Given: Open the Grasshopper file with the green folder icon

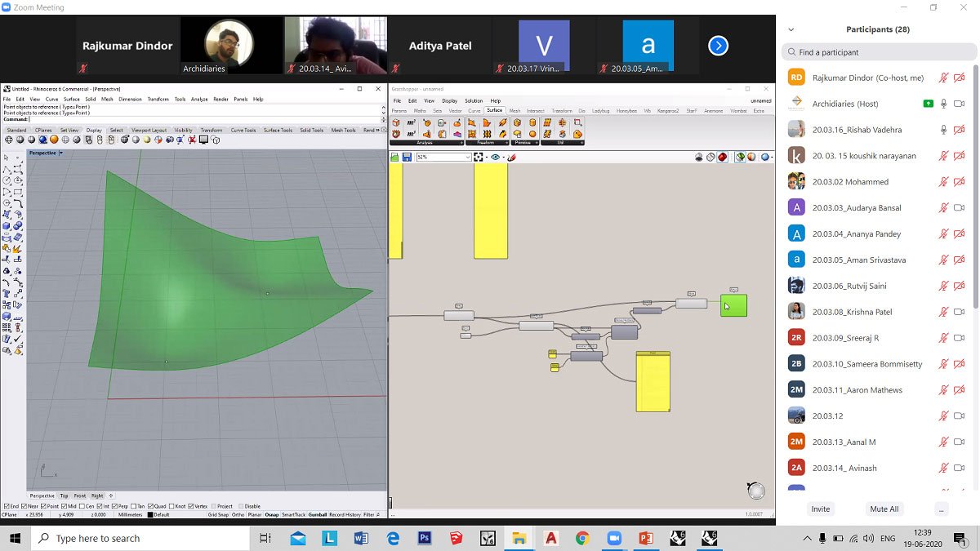Looking at the screenshot, I should 394,156.
